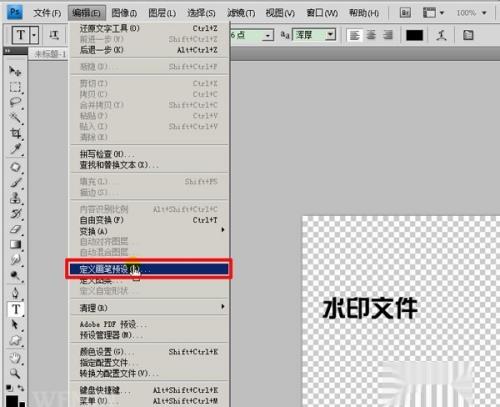The height and width of the screenshot is (407, 500).
Task: Open the 帮助(H) menu
Action: tap(364, 13)
